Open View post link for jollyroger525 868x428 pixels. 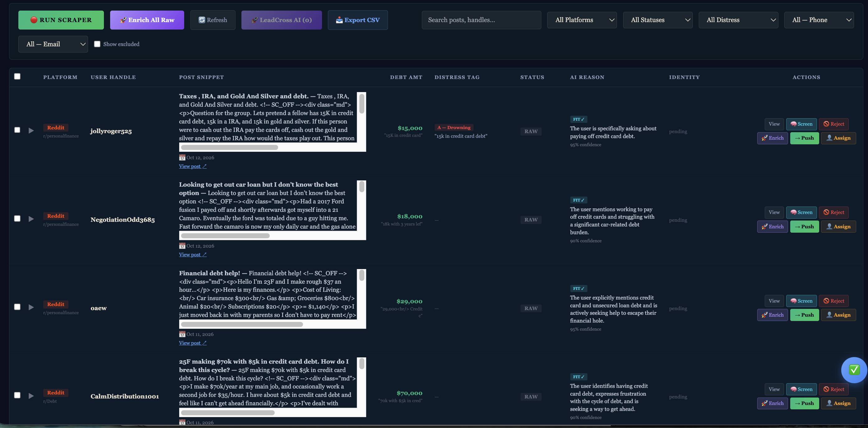[193, 166]
